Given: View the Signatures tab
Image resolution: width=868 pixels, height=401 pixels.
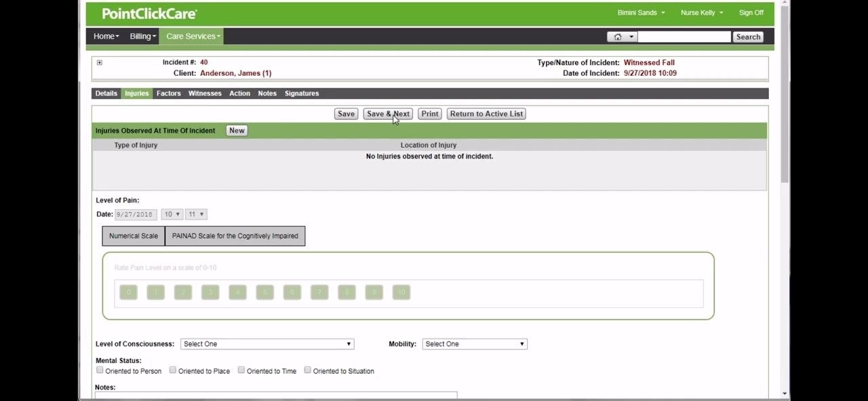Looking at the screenshot, I should point(302,93).
